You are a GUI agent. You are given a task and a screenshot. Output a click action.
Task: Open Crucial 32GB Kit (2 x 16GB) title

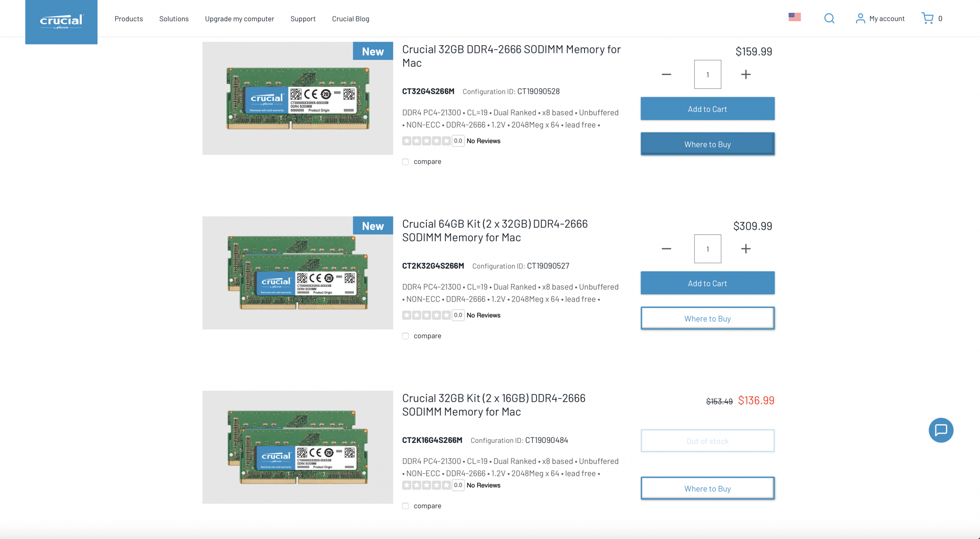(x=494, y=405)
